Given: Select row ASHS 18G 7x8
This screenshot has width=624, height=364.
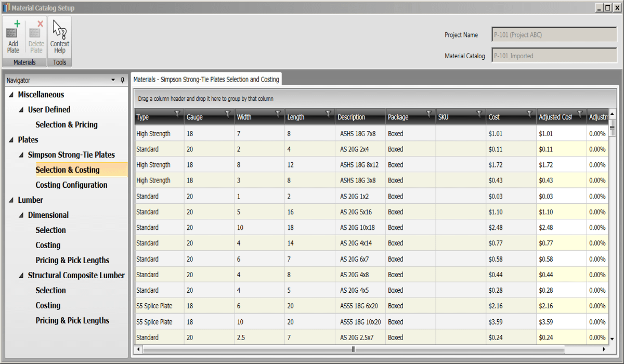Looking at the screenshot, I should (x=371, y=134).
